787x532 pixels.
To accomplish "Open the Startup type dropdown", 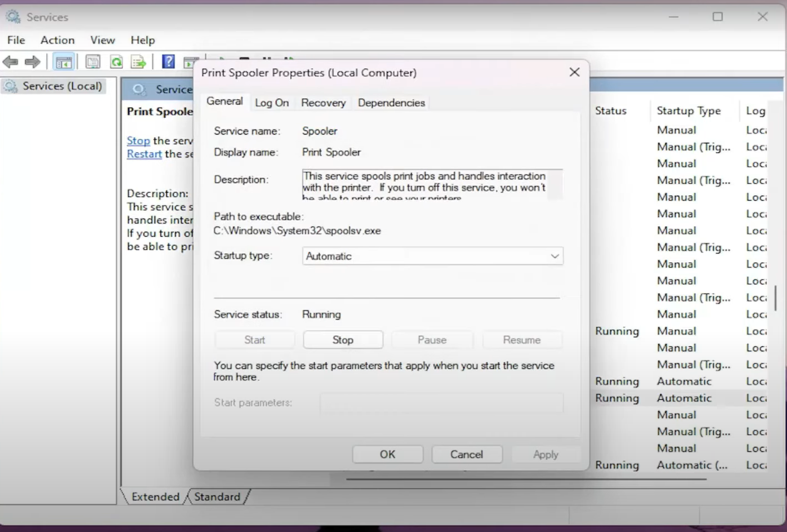I will click(554, 256).
